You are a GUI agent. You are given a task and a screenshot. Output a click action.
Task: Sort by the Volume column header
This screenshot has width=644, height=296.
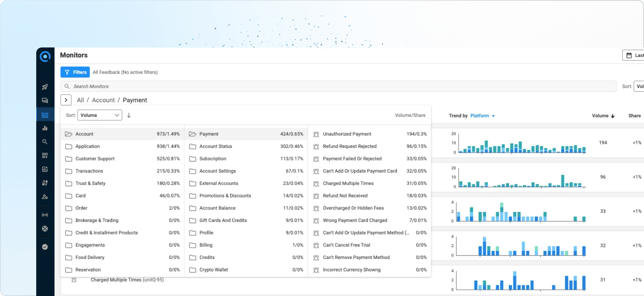point(603,116)
